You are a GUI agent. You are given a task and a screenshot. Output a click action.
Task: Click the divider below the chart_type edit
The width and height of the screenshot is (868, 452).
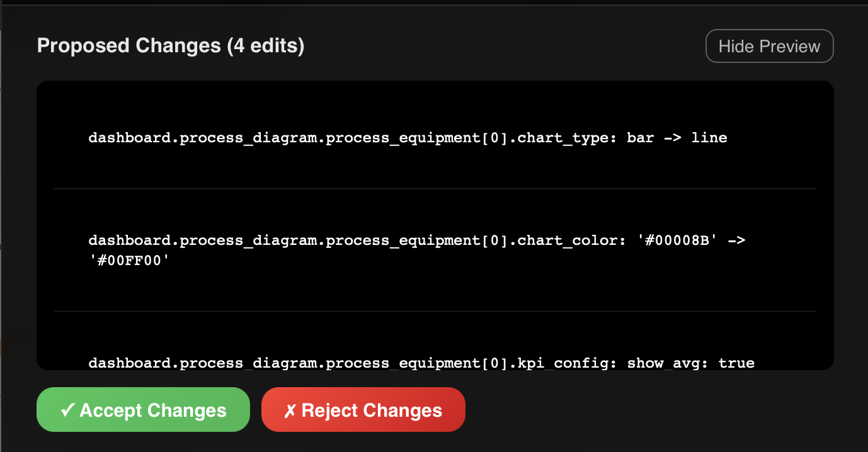435,188
